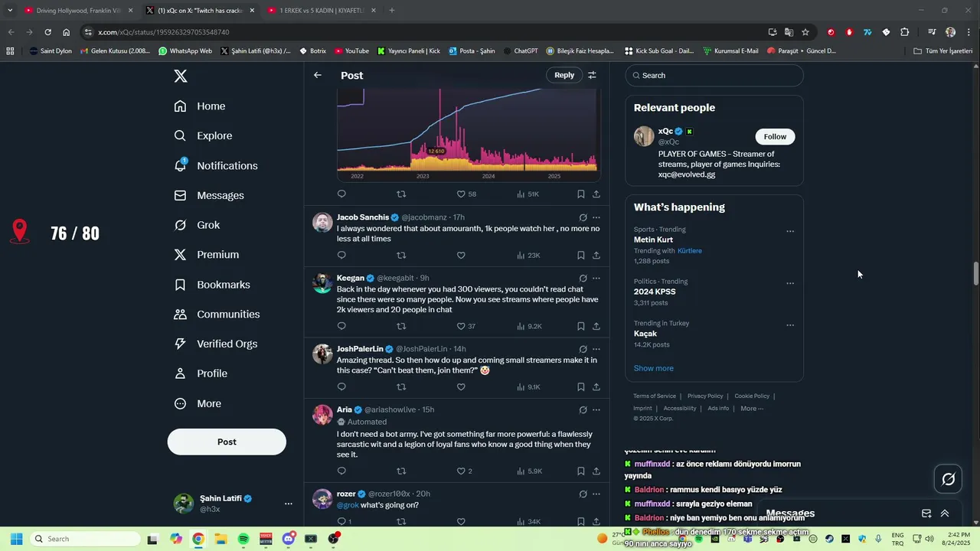Open Premium in sidebar
Viewport: 980px width, 551px height.
(207, 255)
